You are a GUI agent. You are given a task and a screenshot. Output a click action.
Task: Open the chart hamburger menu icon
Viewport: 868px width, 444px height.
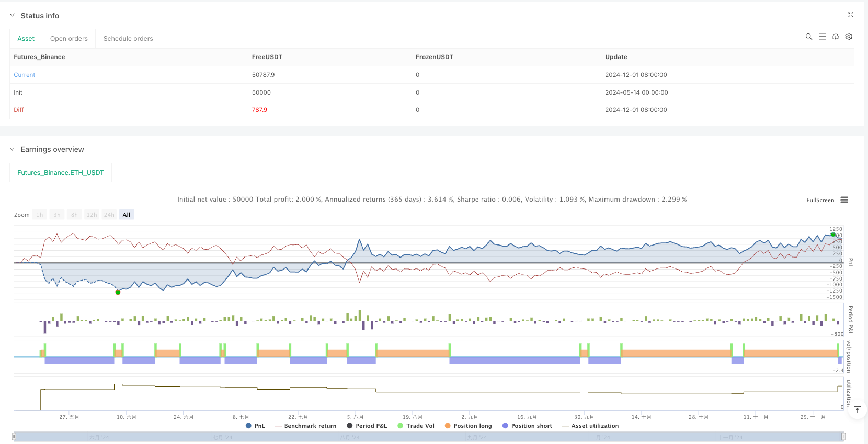(844, 200)
